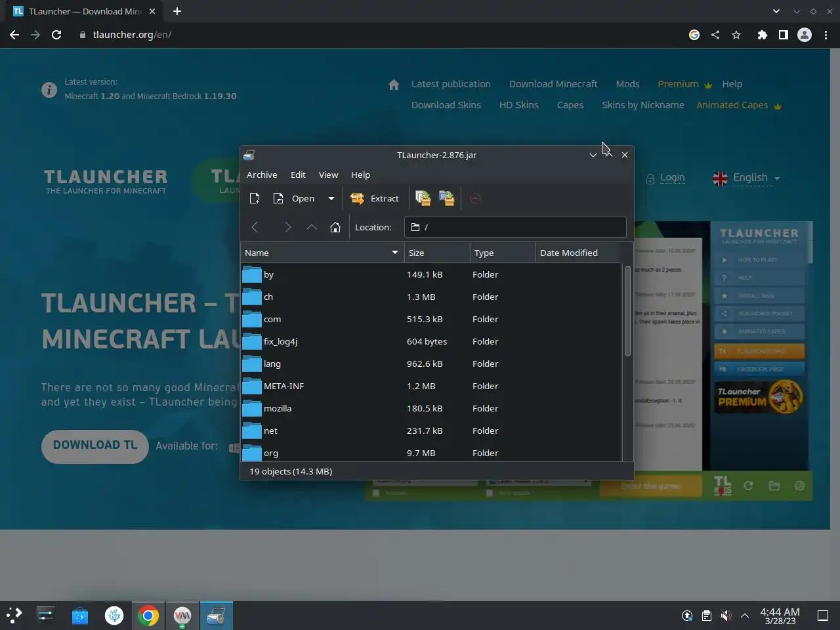Click the DOWNLOAD TL button
The width and height of the screenshot is (840, 630).
pyautogui.click(x=95, y=446)
